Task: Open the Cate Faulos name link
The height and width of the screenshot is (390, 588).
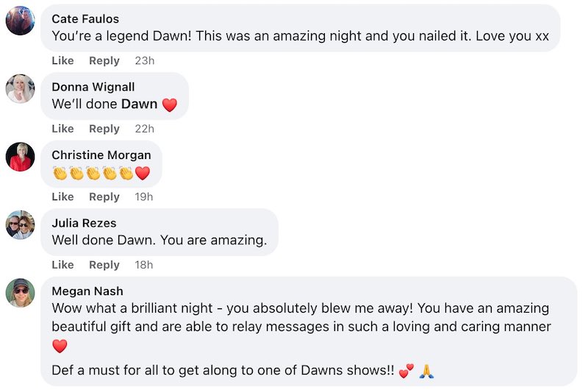Action: tap(85, 18)
